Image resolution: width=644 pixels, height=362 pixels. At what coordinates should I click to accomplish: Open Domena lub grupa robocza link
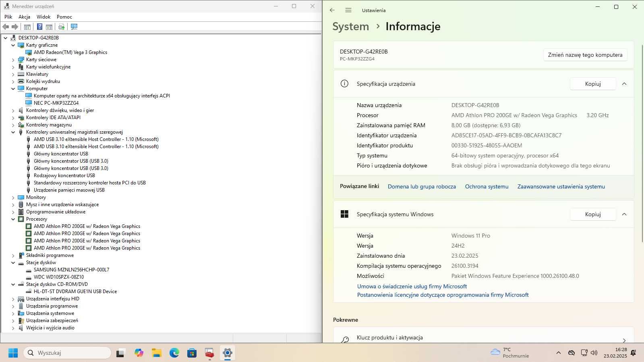coord(422,186)
